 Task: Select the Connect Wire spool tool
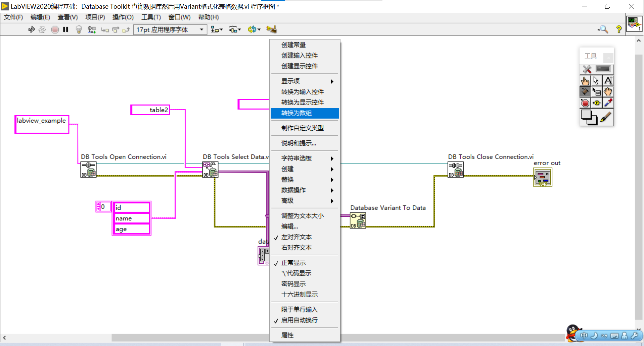585,91
